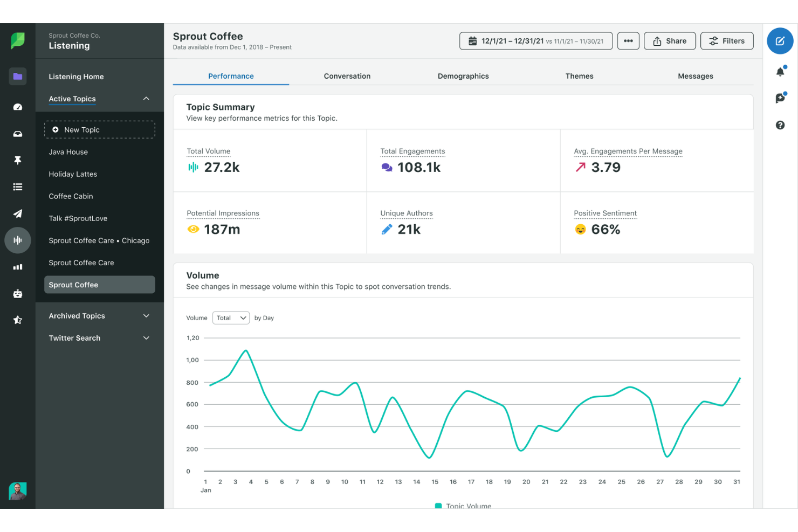The height and width of the screenshot is (532, 798).
Task: Switch to the Demographics tab
Action: tap(463, 76)
